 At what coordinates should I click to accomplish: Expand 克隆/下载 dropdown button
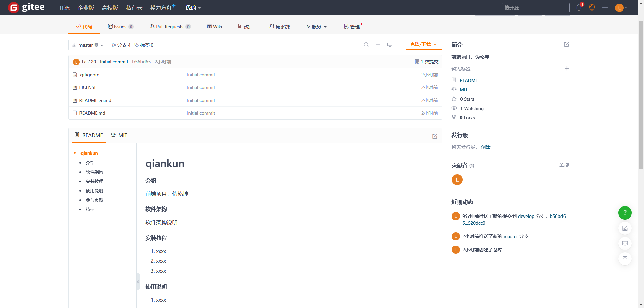(424, 44)
